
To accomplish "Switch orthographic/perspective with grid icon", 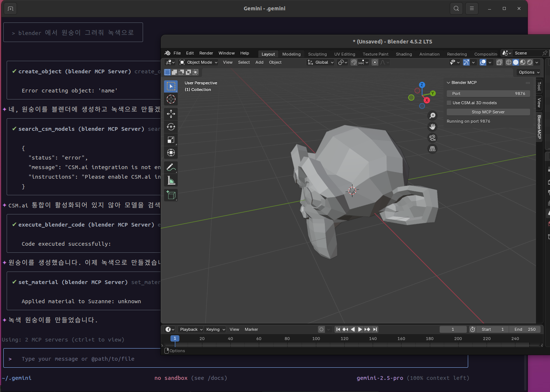I will coord(432,149).
